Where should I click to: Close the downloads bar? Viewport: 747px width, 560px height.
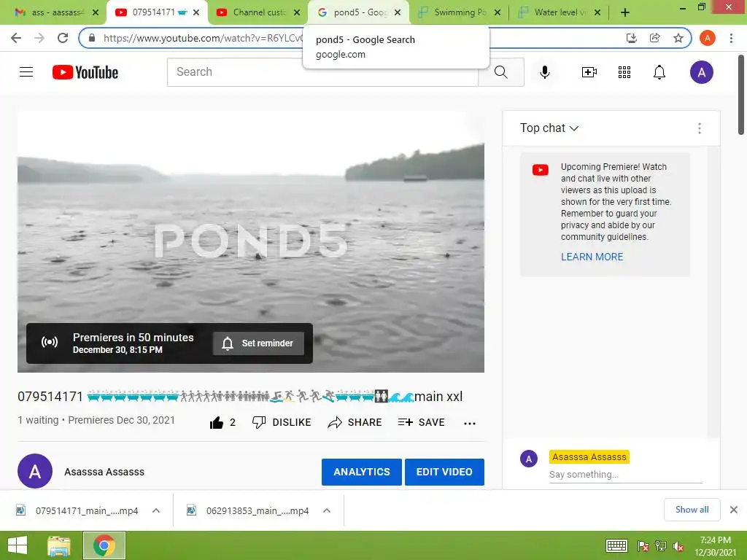[733, 510]
